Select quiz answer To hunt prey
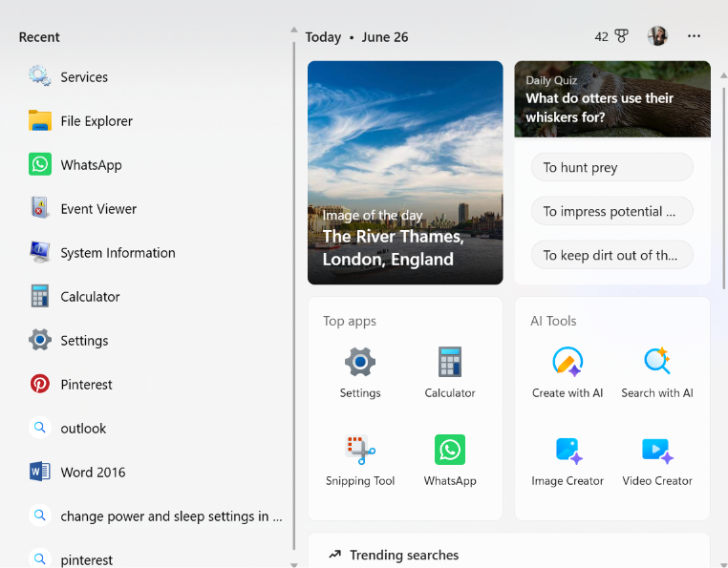Screen dimensions: 728x568 tap(612, 167)
